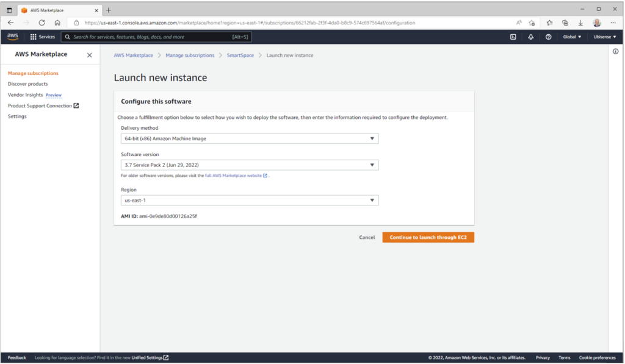Click the Launch new instance heading
This screenshot has width=625, height=364.
pyautogui.click(x=161, y=77)
